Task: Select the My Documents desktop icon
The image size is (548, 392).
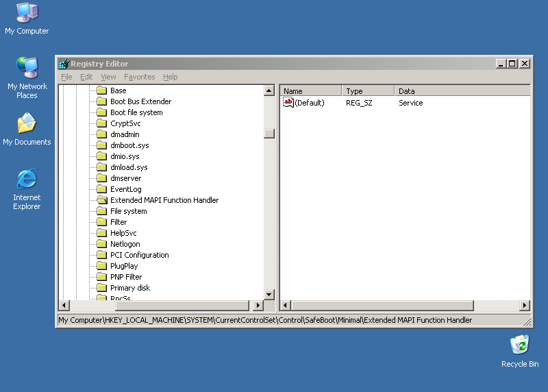Action: [27, 129]
